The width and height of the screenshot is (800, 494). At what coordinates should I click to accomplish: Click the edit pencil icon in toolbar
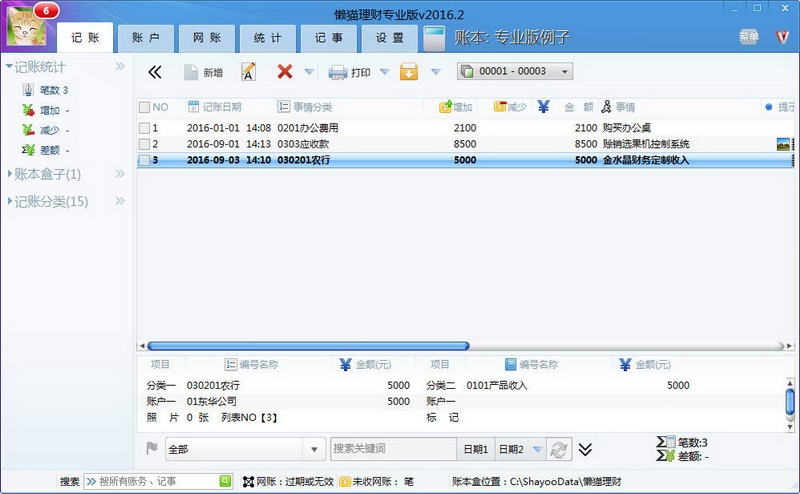coord(248,72)
